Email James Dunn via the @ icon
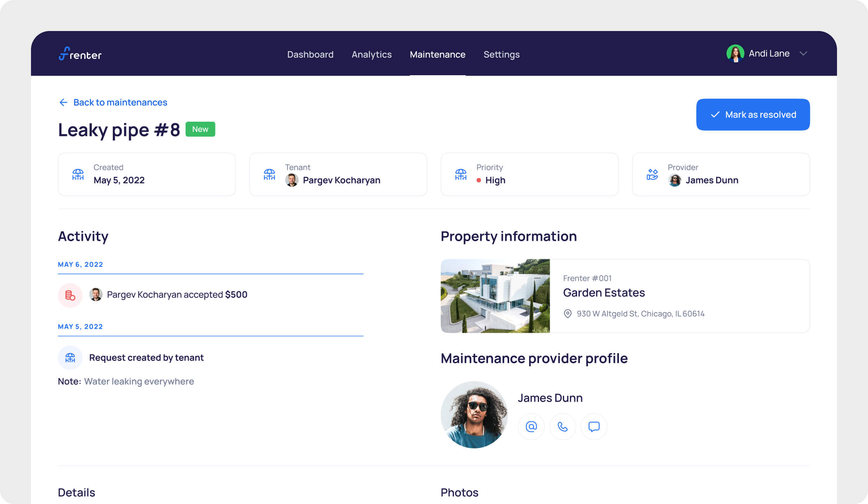Screen dimensions: 868x504 [531, 426]
